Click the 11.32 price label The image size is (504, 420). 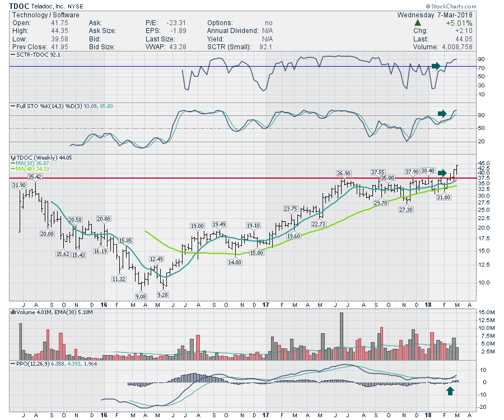[119, 279]
